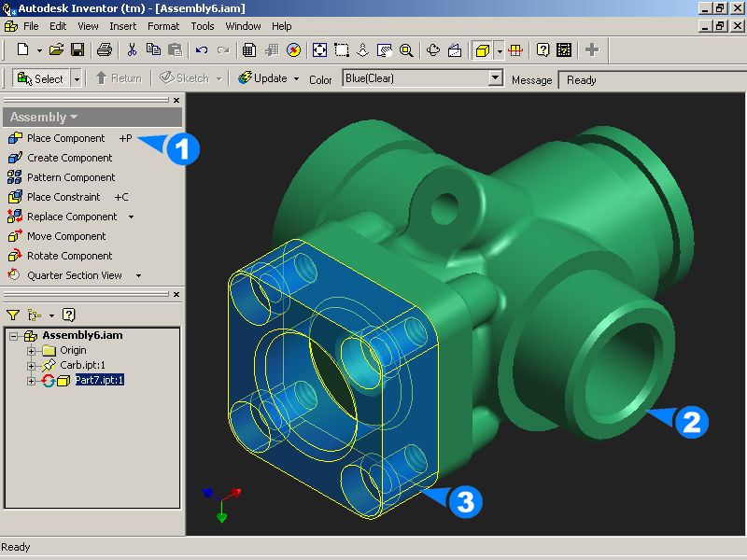747x560 pixels.
Task: Click the browser filter funnel icon
Action: pos(13,315)
